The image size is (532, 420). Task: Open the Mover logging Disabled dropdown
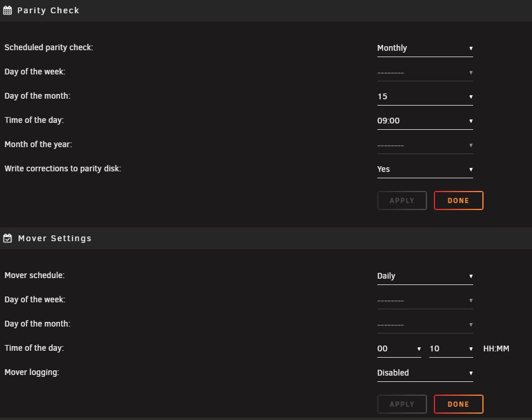(x=425, y=373)
